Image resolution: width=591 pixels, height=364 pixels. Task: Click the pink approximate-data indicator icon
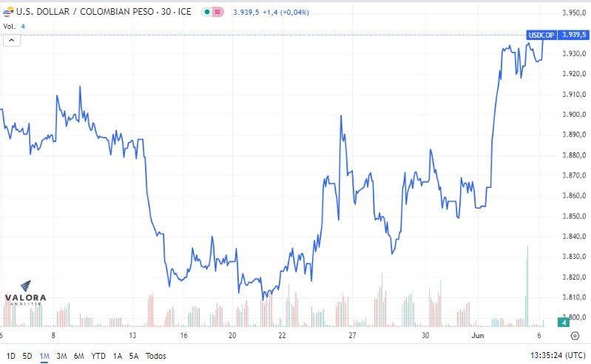pos(217,12)
